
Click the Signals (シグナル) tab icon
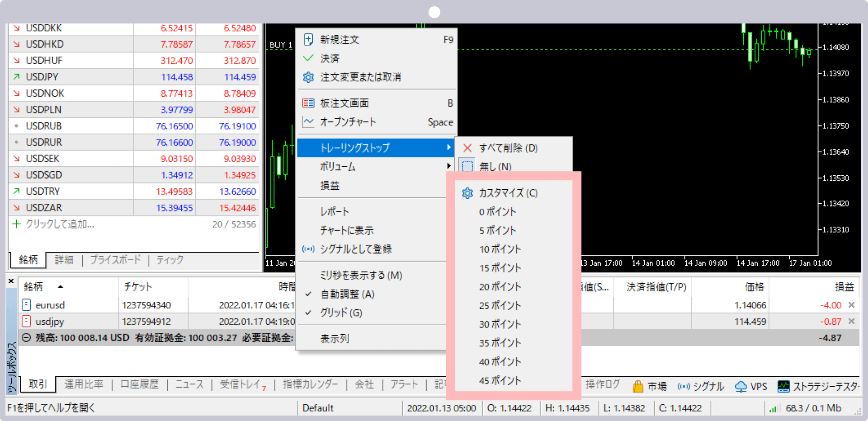click(684, 387)
